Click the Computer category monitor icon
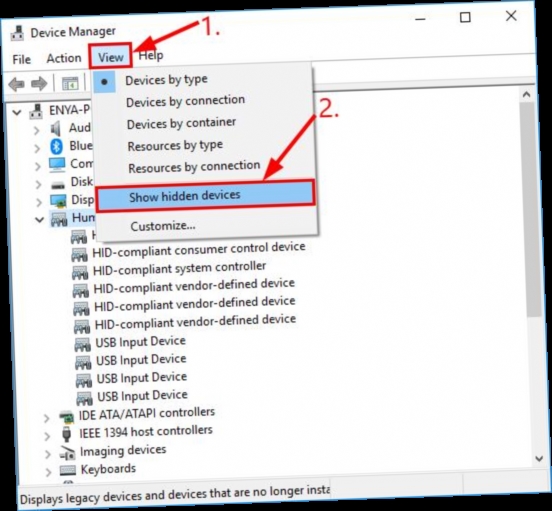Viewport: 552px width, 511px height. click(x=57, y=164)
